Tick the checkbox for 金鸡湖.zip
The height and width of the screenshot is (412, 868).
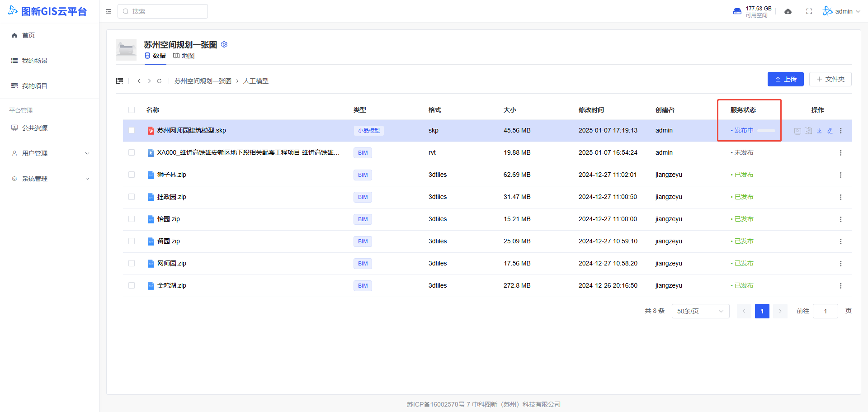pyautogui.click(x=132, y=285)
